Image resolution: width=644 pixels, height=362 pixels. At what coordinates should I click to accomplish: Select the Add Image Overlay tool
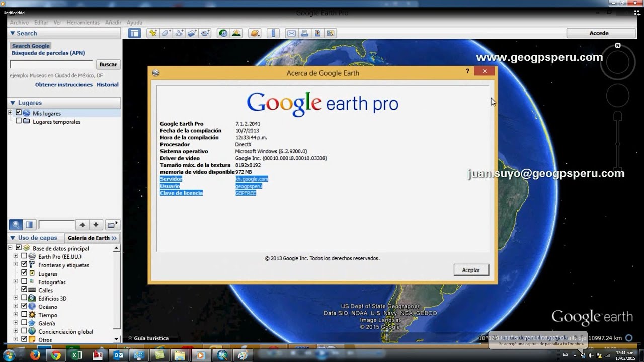click(x=192, y=33)
